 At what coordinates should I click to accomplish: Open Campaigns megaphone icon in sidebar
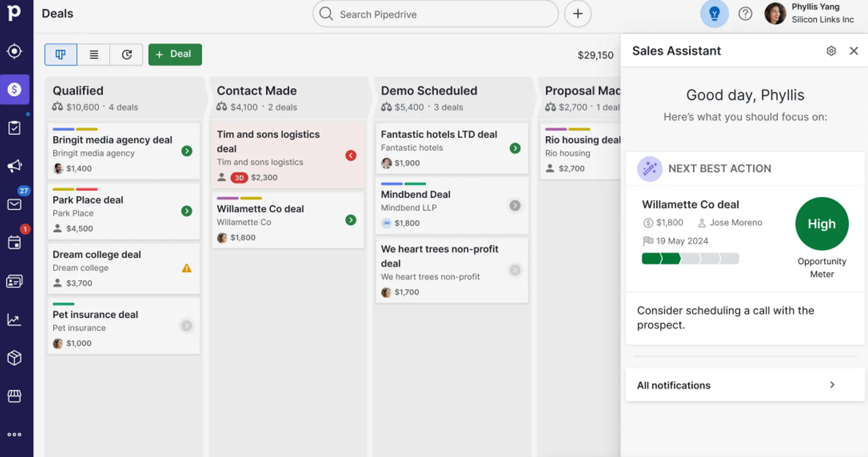click(x=14, y=166)
